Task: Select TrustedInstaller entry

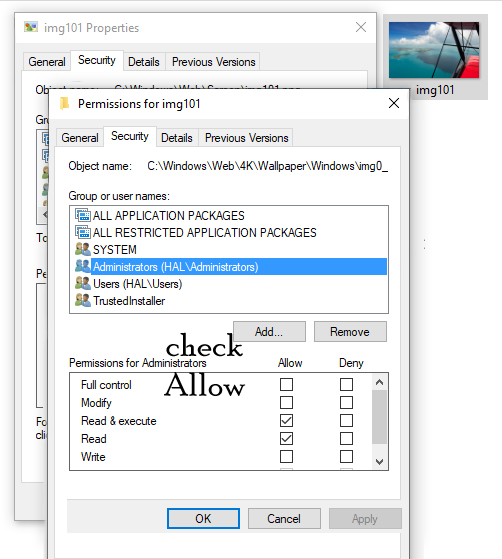Action: click(x=229, y=301)
